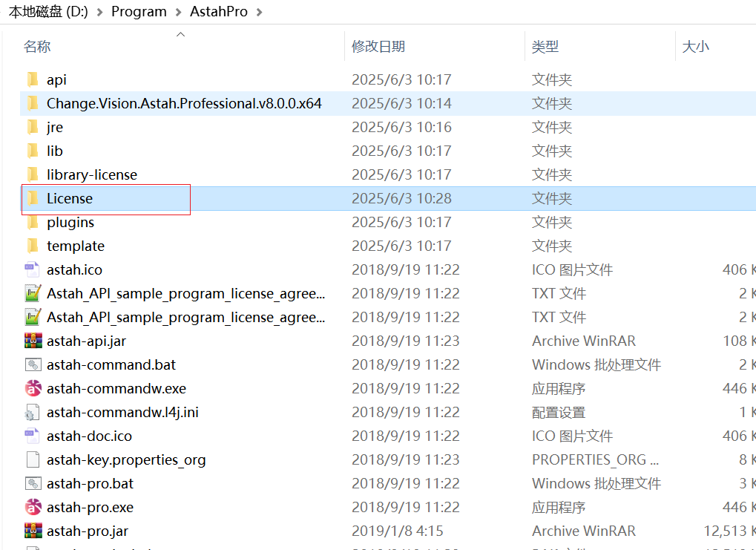Select the astah-key.properties_org file name

(126, 459)
